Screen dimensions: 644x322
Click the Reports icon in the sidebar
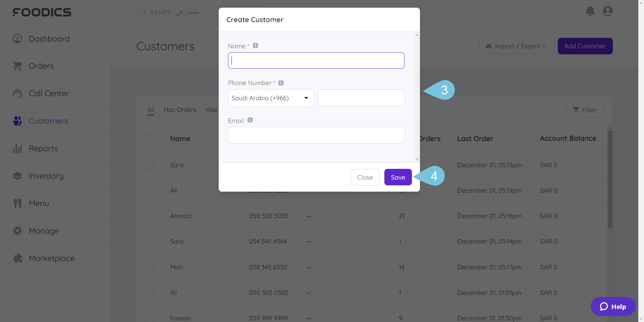click(x=17, y=148)
